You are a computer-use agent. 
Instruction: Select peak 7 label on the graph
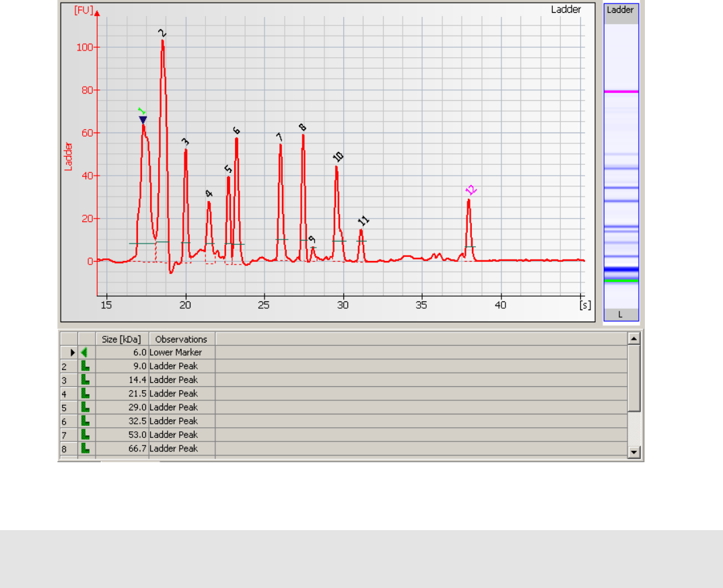pyautogui.click(x=279, y=137)
